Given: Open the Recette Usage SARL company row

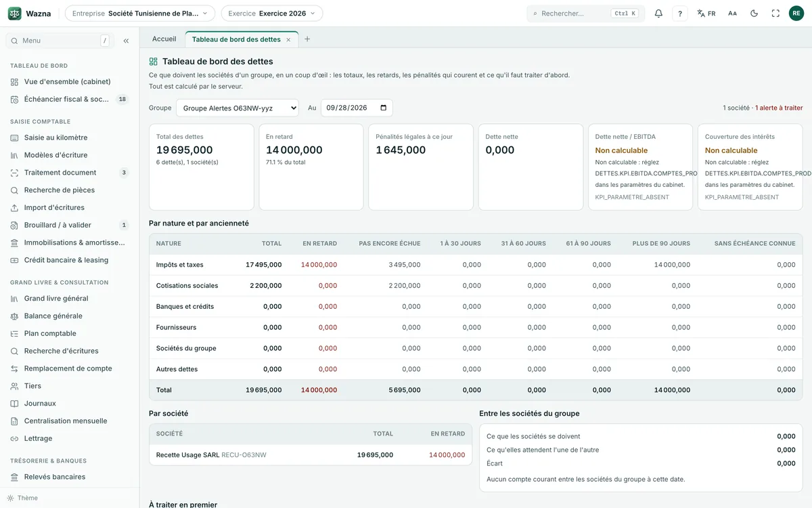Looking at the screenshot, I should (311, 455).
